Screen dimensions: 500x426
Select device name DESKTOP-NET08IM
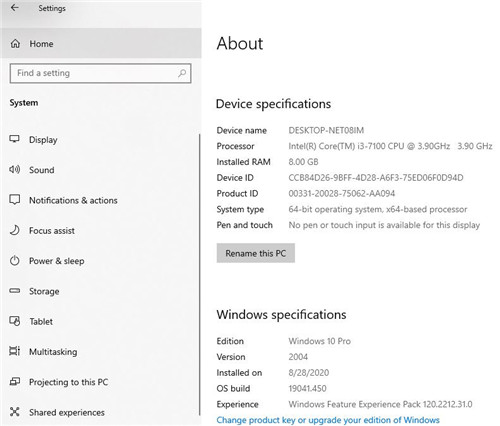[326, 130]
